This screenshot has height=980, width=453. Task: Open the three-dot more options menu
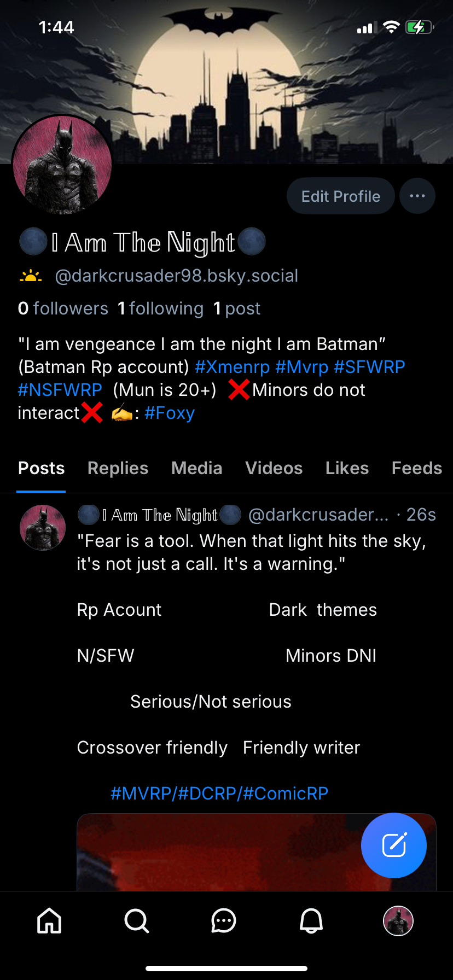[417, 196]
